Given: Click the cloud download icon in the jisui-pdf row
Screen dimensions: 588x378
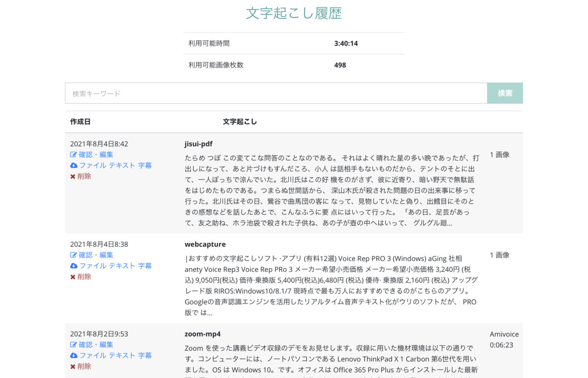Looking at the screenshot, I should pyautogui.click(x=74, y=165).
